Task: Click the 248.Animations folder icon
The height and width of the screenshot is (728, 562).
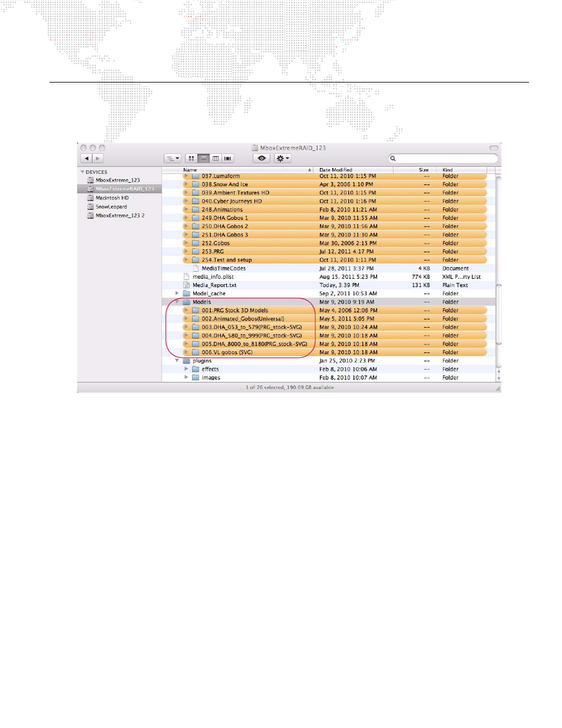Action: click(196, 209)
